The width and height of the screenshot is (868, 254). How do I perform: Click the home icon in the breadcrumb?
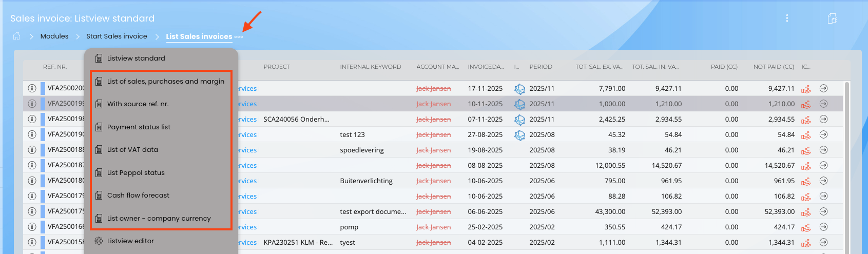(x=16, y=36)
